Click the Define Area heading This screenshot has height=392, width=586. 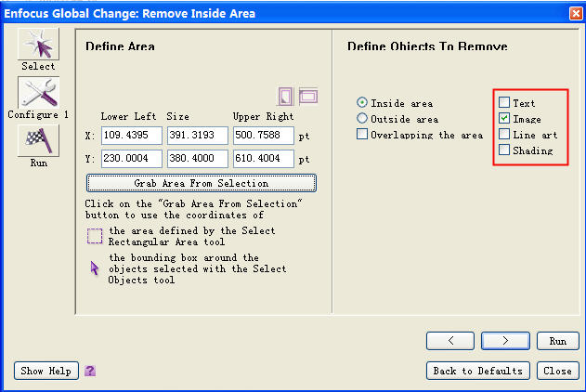coord(120,46)
